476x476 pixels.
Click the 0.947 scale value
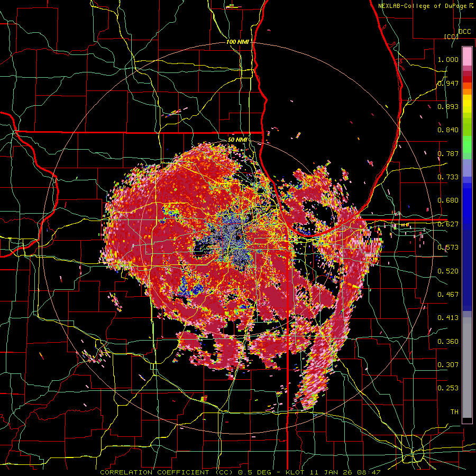pyautogui.click(x=448, y=83)
